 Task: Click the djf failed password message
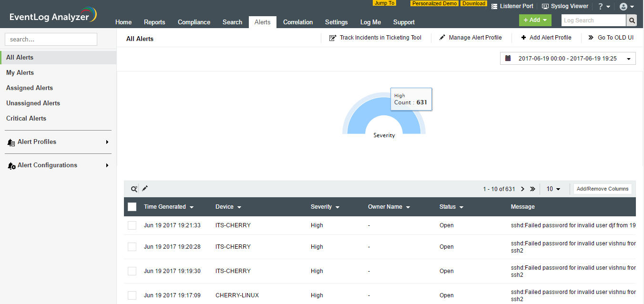pos(573,225)
